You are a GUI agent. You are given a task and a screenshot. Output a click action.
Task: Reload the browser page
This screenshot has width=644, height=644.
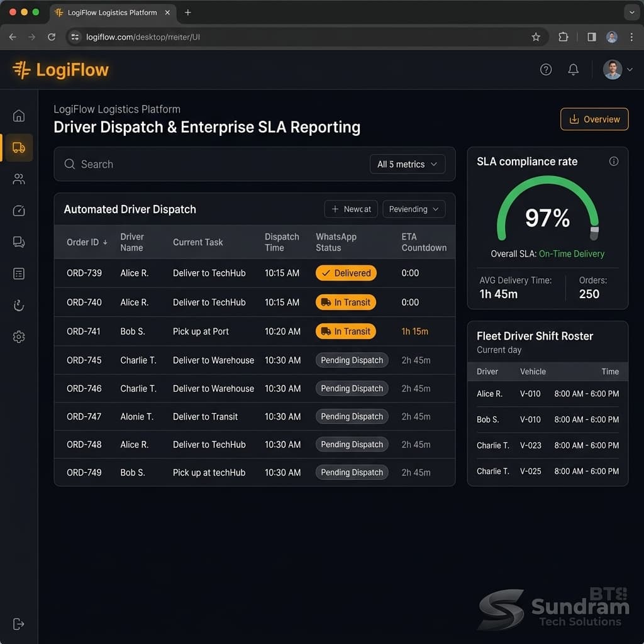52,37
